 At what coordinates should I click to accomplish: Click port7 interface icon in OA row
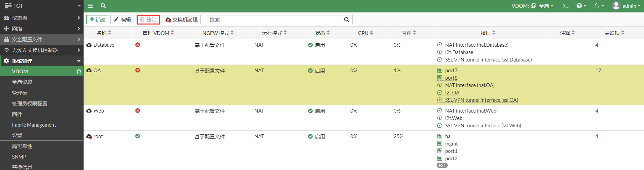pos(440,71)
